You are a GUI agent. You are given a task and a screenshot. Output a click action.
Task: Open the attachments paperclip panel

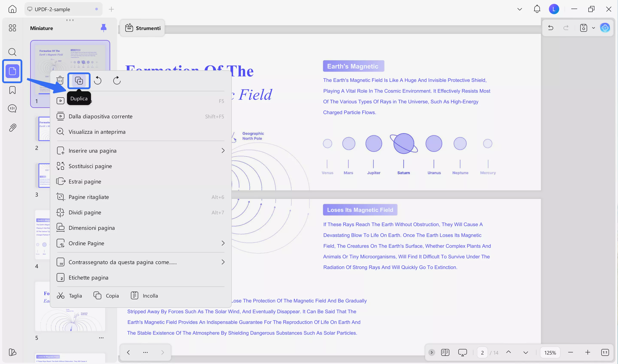[x=12, y=128]
